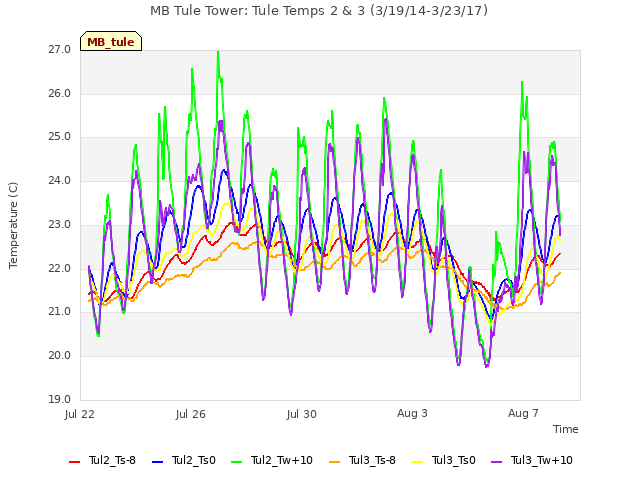Click the Aug 7 x-axis tick label
The width and height of the screenshot is (640, 480).
523,413
